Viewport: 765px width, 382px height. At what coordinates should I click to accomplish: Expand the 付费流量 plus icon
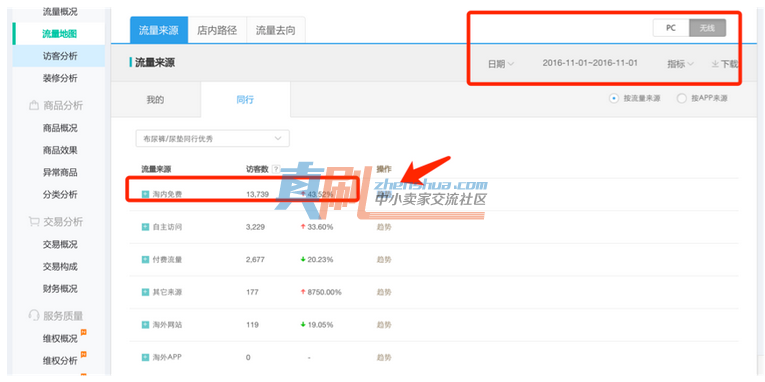pos(145,260)
